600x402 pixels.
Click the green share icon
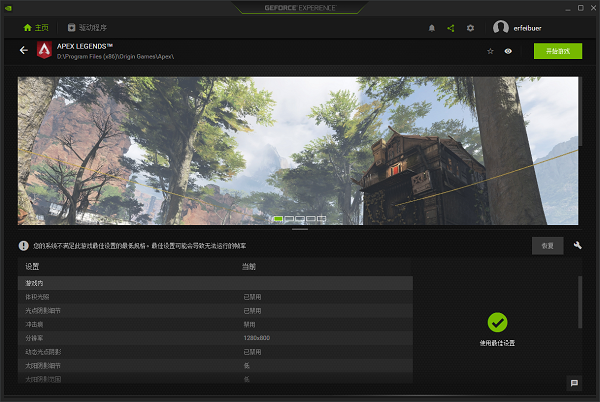coord(451,28)
